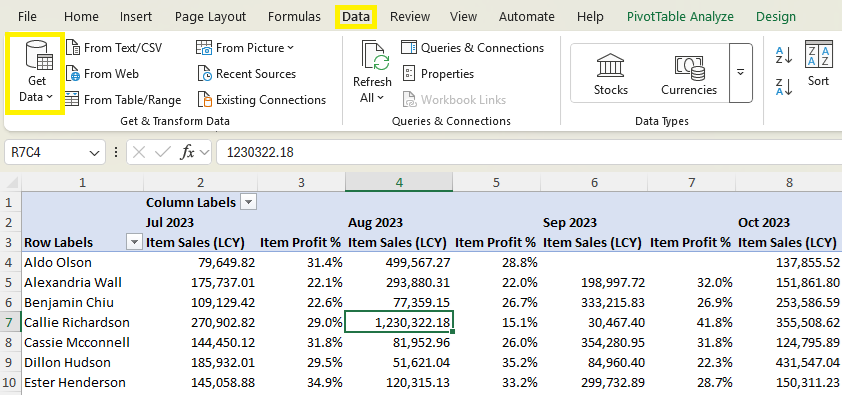842x395 pixels.
Task: Open query Properties
Action: click(x=438, y=74)
